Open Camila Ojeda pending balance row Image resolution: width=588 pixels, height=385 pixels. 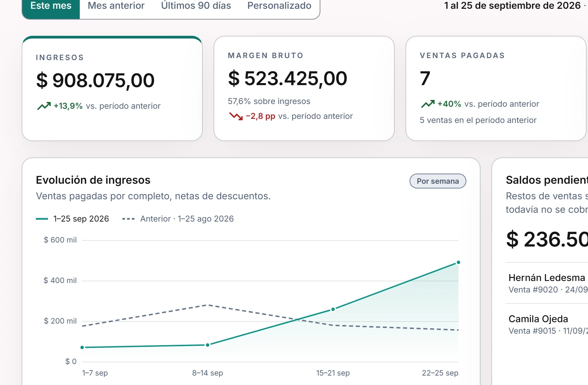pyautogui.click(x=547, y=325)
